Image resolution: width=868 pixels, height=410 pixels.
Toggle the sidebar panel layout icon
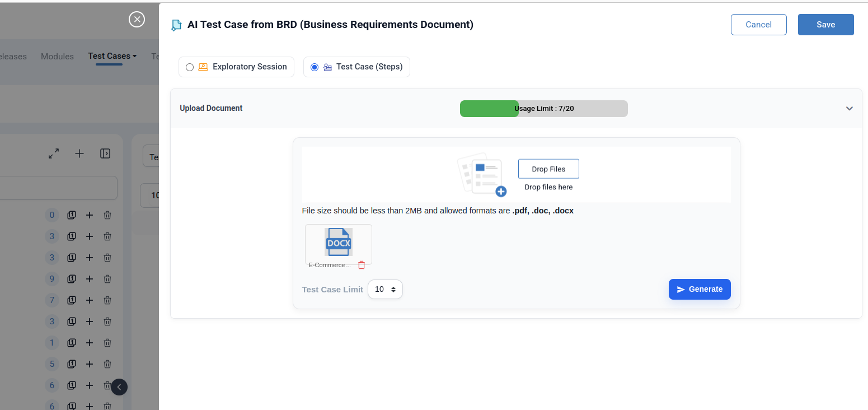105,153
